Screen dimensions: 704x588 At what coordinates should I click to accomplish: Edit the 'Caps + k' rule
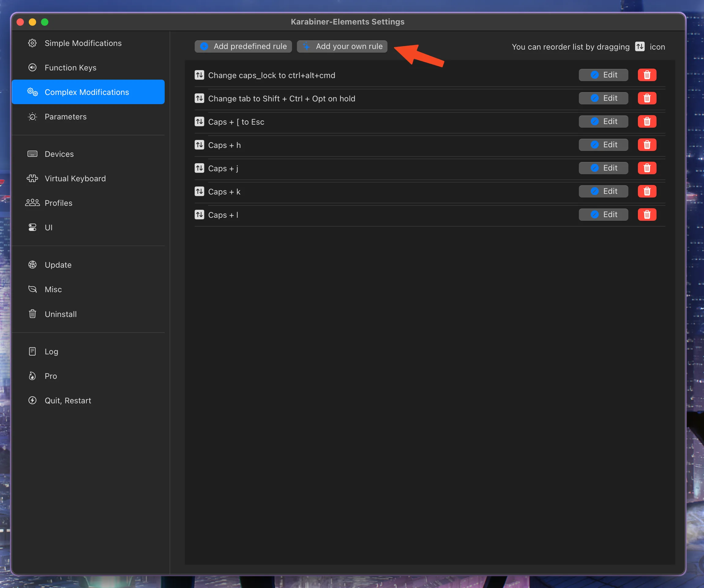[x=603, y=191]
